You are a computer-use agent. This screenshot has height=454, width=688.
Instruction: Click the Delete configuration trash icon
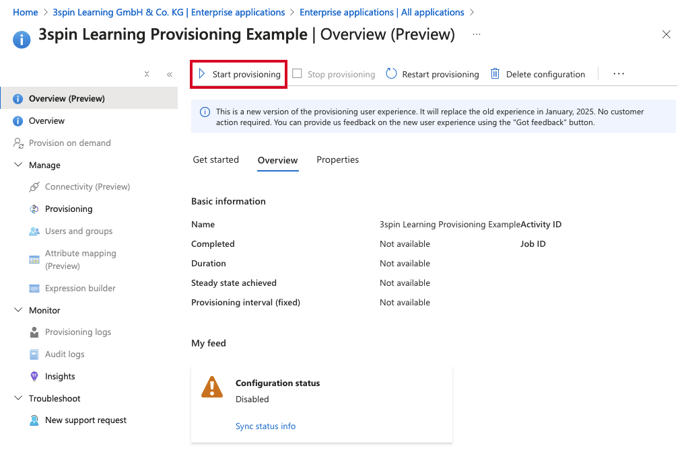point(495,74)
